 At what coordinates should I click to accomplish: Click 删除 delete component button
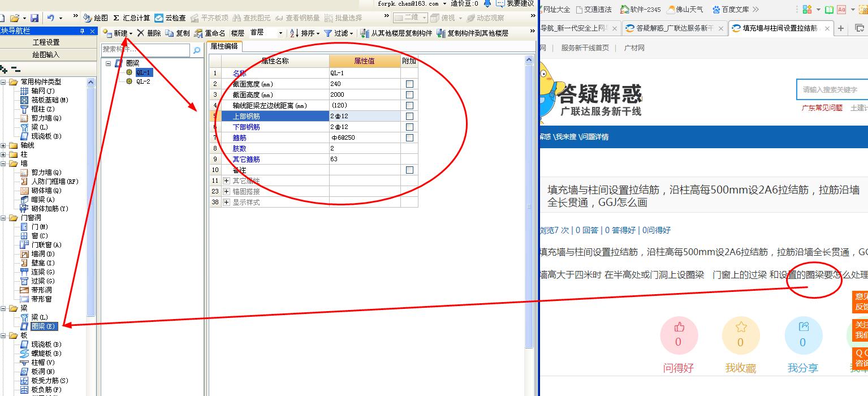(x=149, y=33)
